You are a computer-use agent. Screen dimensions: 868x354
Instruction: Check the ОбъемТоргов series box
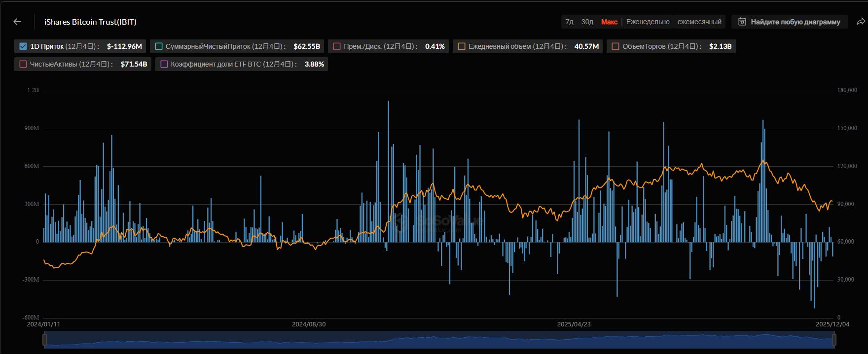point(615,46)
